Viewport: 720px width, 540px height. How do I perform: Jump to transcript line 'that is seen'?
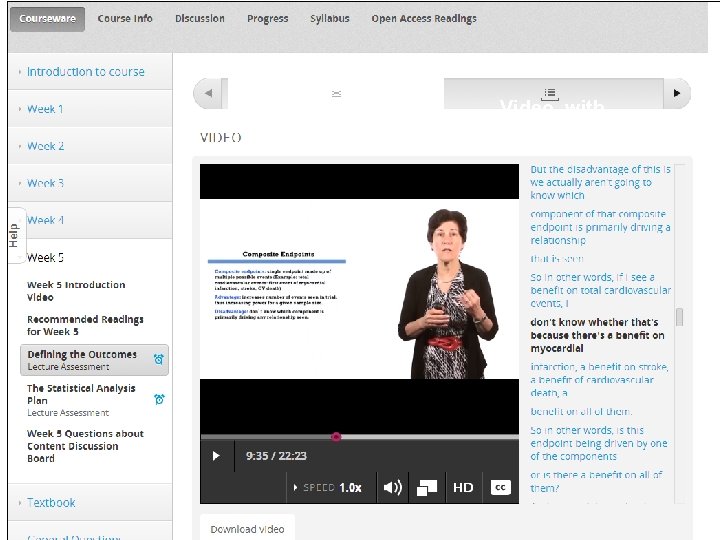point(557,259)
